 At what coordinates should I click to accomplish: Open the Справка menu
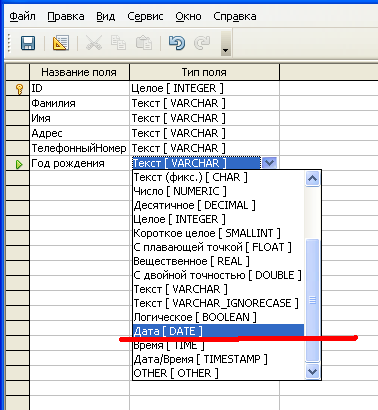235,16
